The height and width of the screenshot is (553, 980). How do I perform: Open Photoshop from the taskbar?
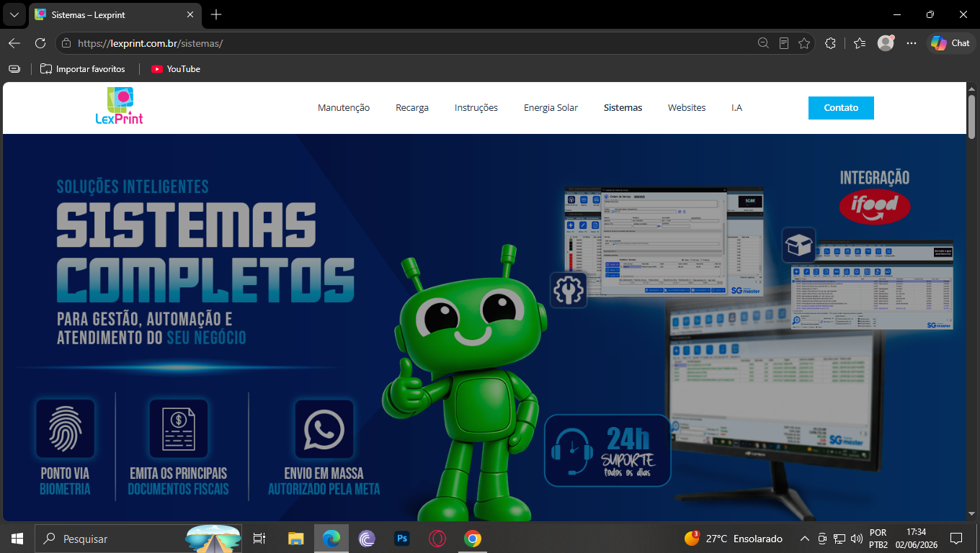(402, 539)
